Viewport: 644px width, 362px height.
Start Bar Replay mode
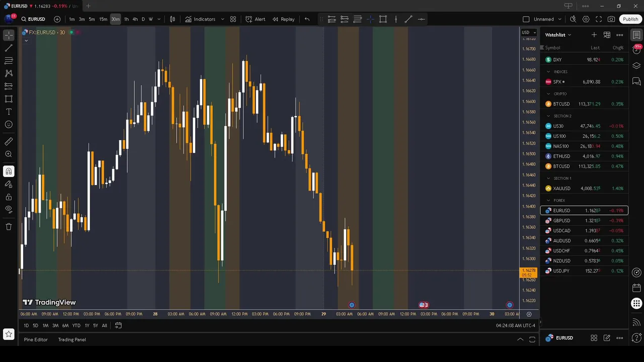pos(283,19)
